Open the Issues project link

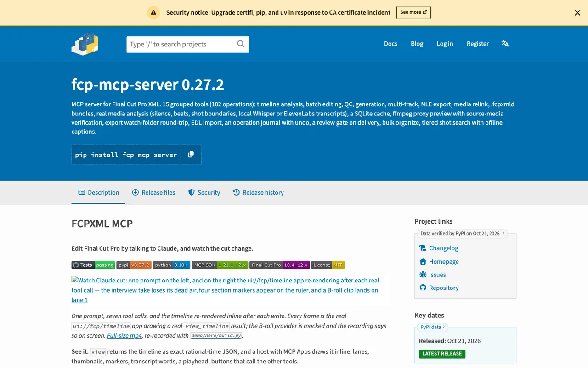point(437,275)
